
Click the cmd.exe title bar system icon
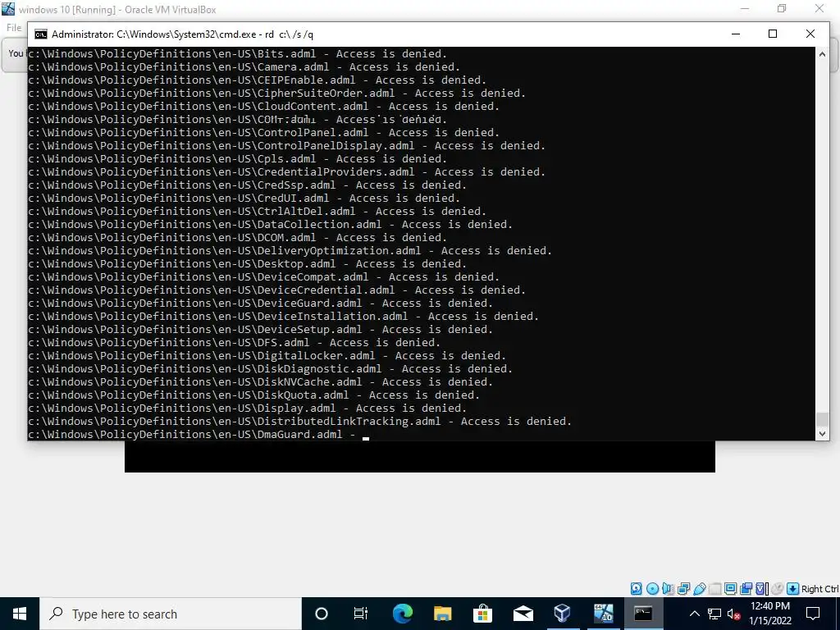(41, 34)
